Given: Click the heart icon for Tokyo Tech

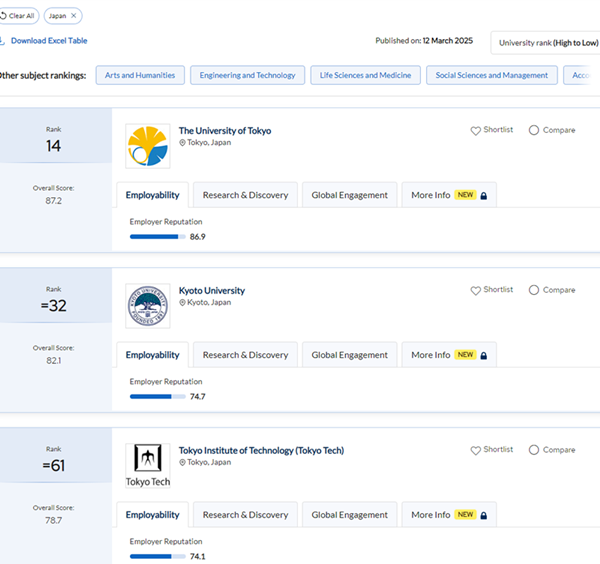Looking at the screenshot, I should click(476, 451).
